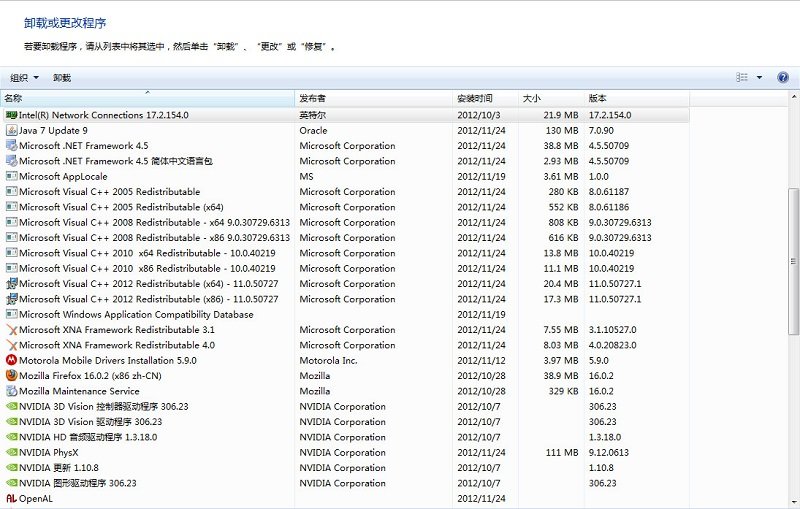Expand the view options dropdown arrow

coord(759,78)
